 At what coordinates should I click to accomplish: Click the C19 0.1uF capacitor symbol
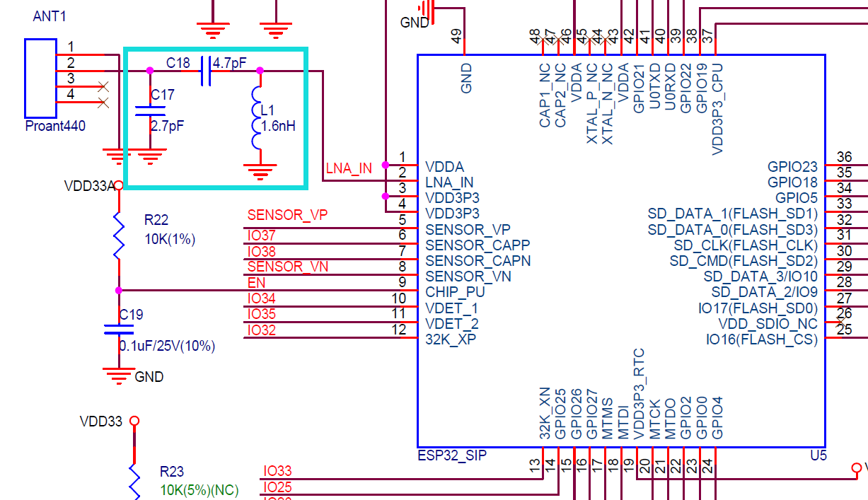(118, 330)
